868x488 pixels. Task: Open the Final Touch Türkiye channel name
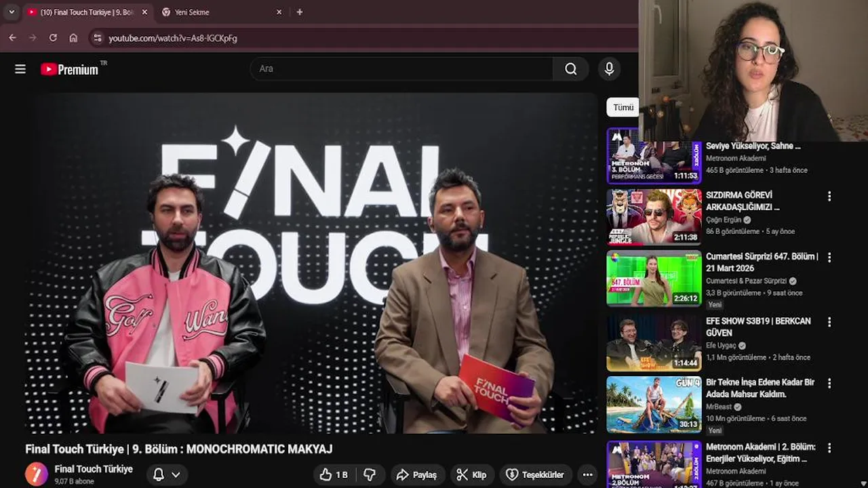point(94,469)
